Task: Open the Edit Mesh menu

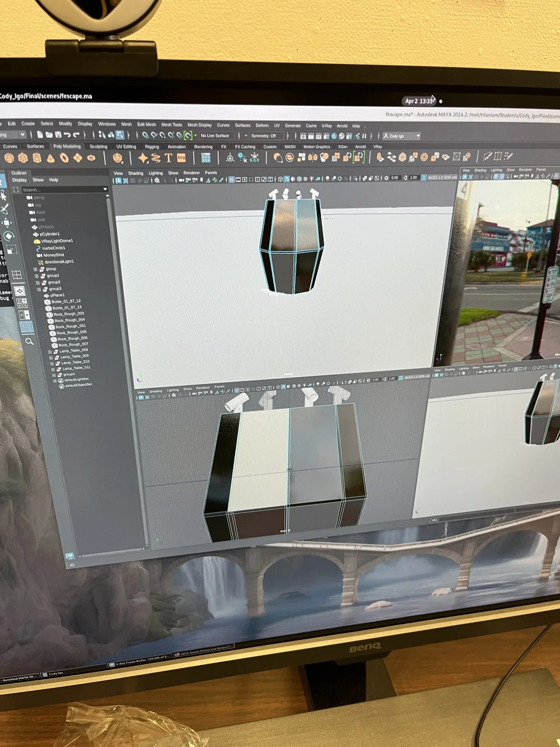Action: pyautogui.click(x=147, y=124)
